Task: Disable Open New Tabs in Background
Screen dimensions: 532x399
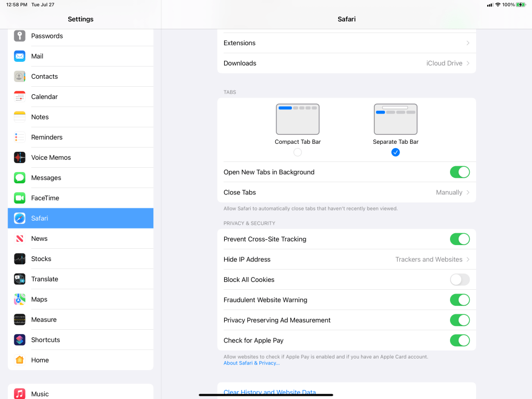Action: click(x=460, y=172)
